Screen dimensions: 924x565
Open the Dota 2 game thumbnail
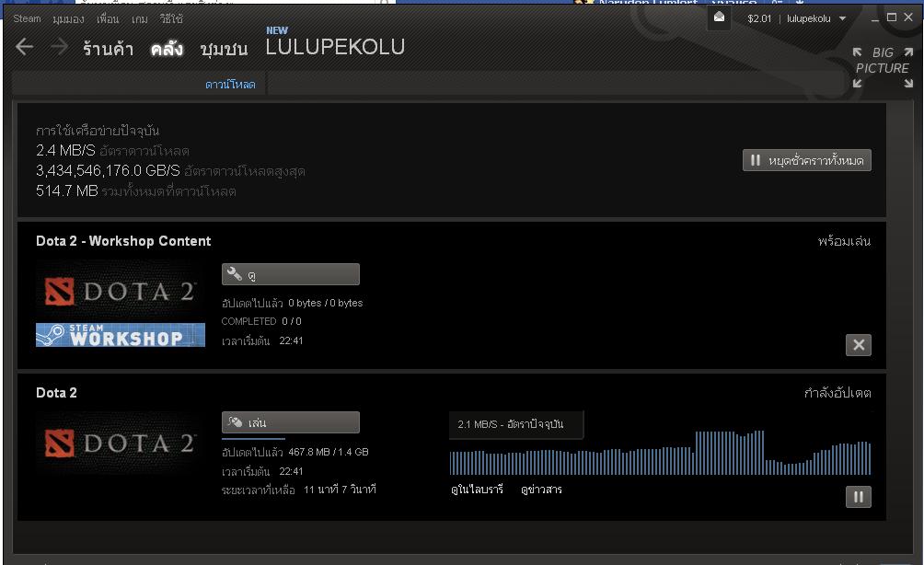point(121,443)
